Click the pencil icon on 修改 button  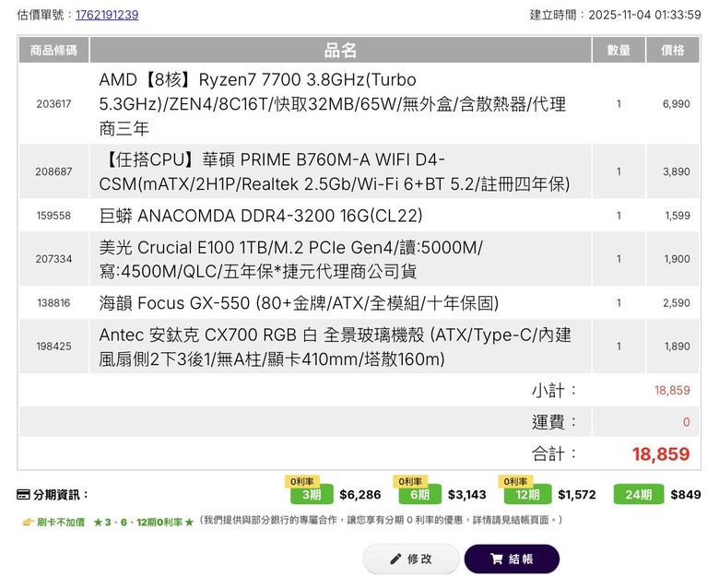[395, 559]
